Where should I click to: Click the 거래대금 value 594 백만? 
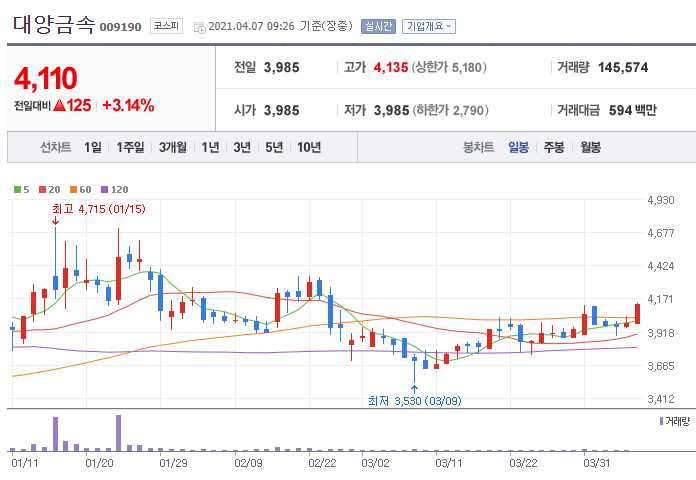(633, 110)
